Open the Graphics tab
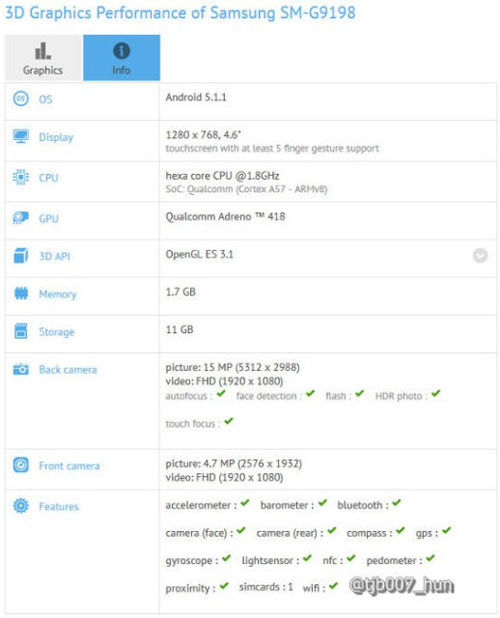This screenshot has width=500, height=618. coord(43,58)
